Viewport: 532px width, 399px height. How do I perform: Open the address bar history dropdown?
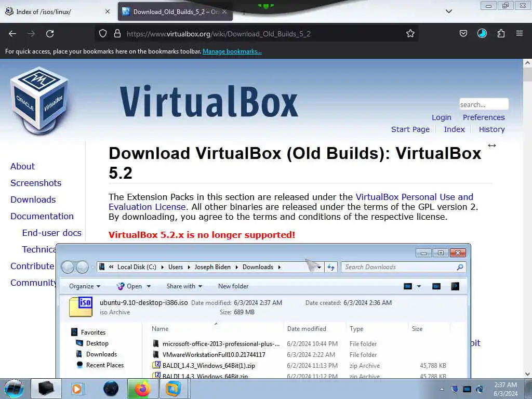(319, 268)
